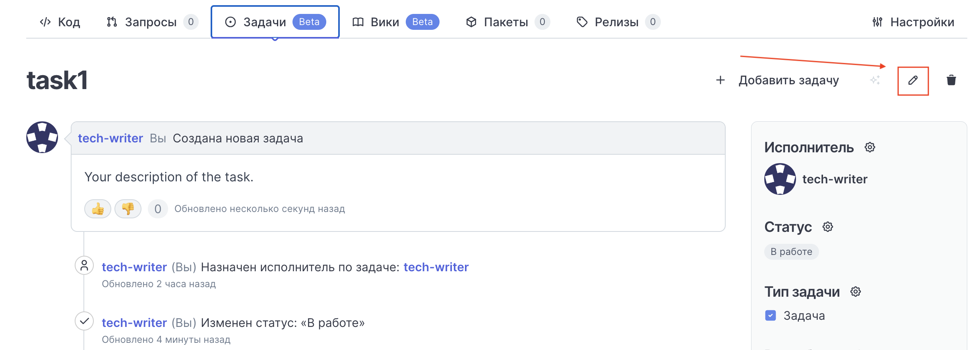Viewport: 980px width, 350px height.
Task: Click the package cube icon on Пакеты tab
Action: coord(471,22)
